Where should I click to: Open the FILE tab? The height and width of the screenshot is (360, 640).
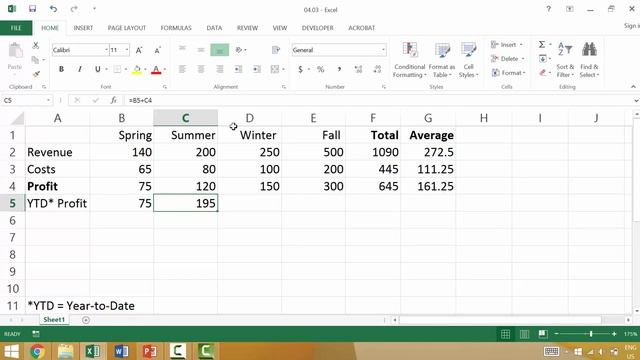click(x=16, y=28)
